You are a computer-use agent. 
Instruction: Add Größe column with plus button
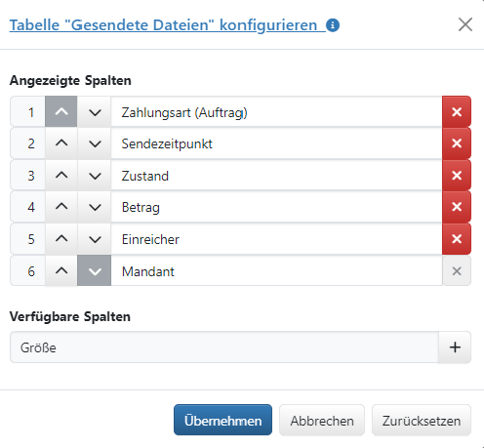[x=455, y=347]
